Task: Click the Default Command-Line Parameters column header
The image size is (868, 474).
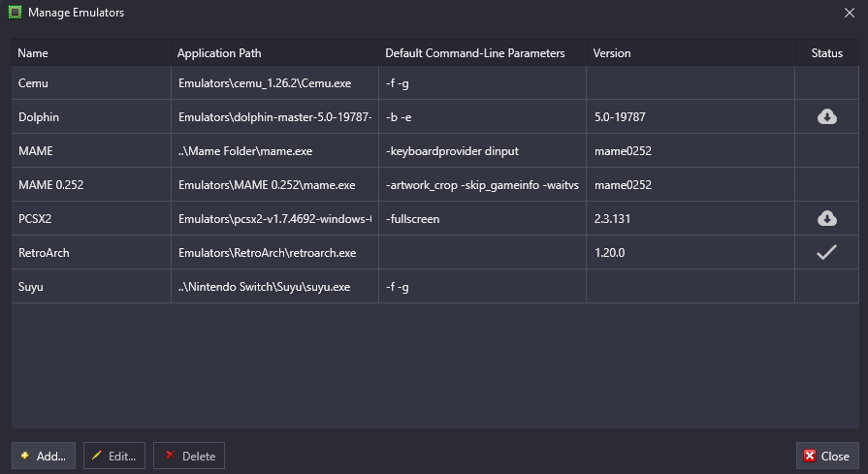Action: pyautogui.click(x=474, y=53)
